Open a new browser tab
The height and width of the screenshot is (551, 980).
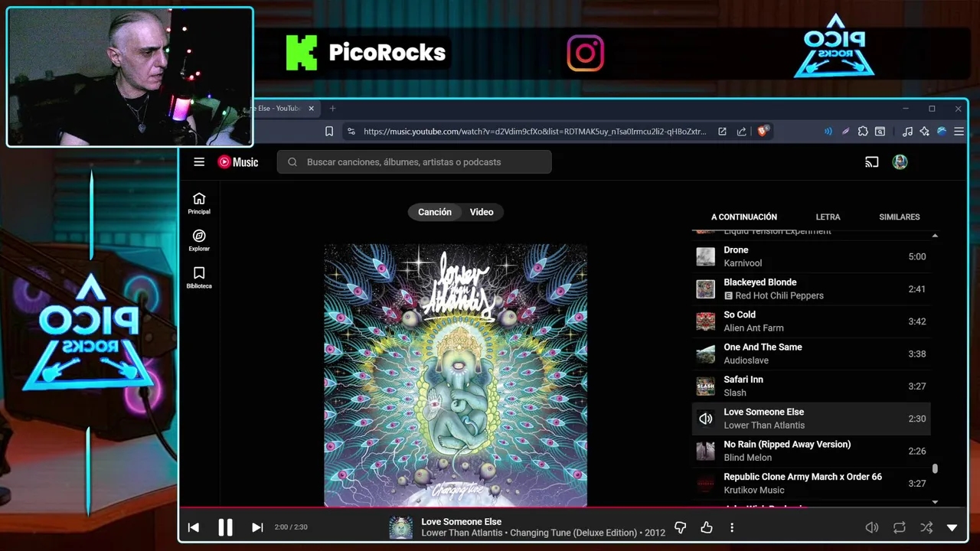[332, 108]
